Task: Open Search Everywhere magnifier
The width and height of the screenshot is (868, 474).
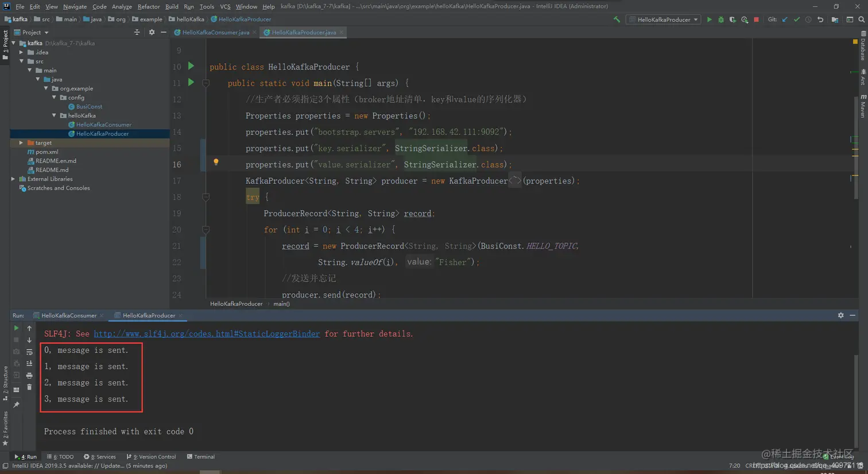Action: (862, 20)
